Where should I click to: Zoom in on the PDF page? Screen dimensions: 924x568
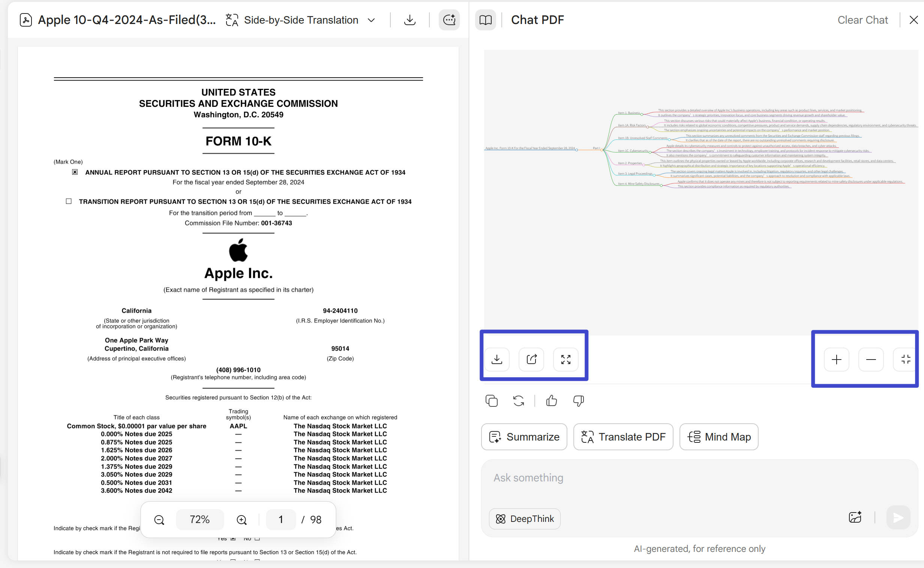pos(241,520)
